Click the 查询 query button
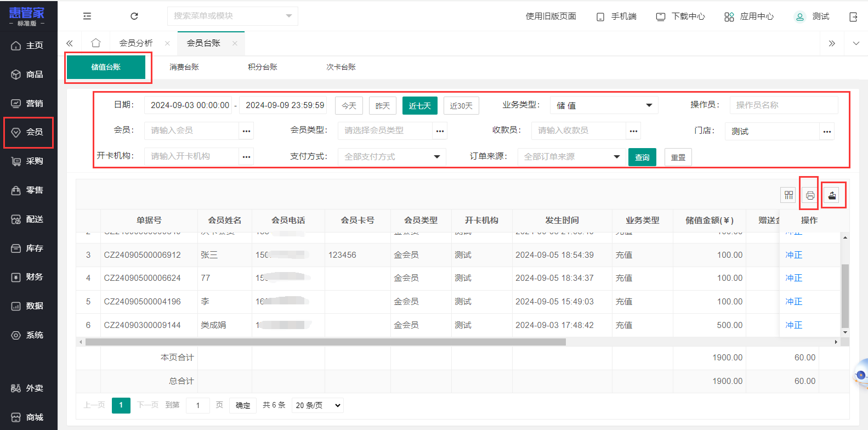 642,157
